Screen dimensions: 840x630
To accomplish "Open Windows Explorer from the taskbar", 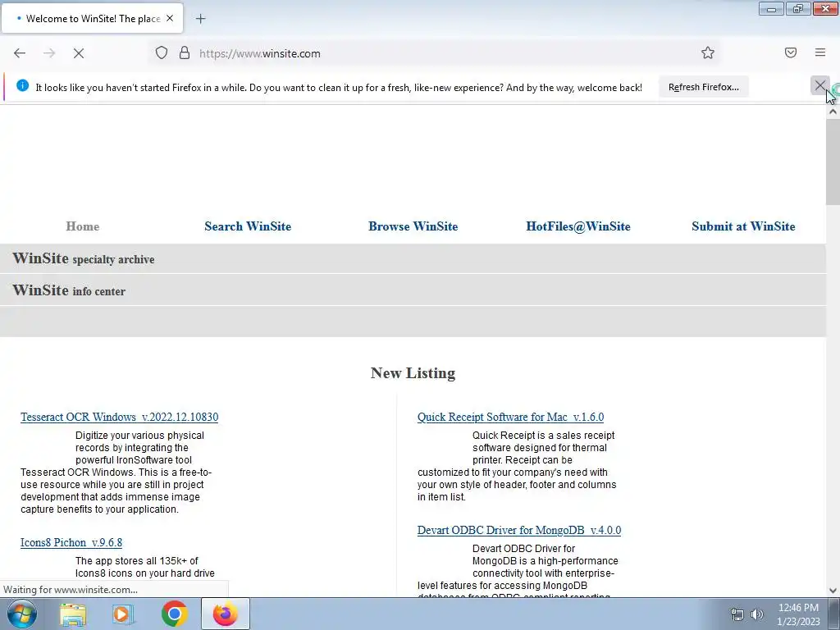I will pyautogui.click(x=73, y=614).
